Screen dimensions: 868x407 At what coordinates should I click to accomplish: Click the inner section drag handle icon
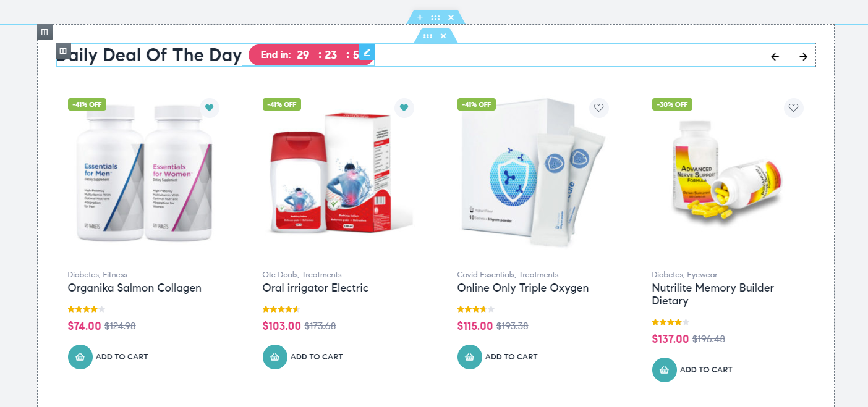[x=428, y=36]
